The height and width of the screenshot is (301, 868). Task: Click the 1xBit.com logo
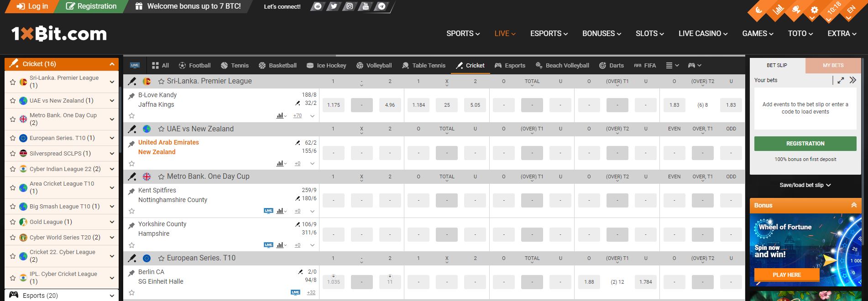[59, 34]
